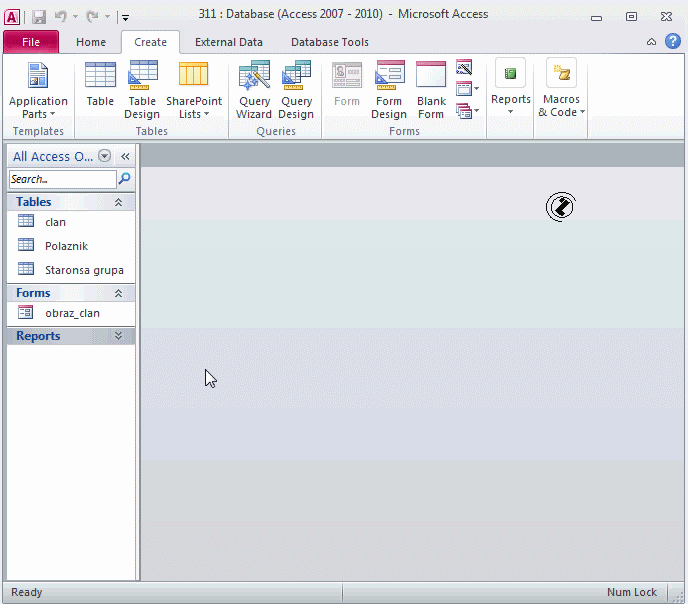Switch to the Home tab
Viewport: 688px width, 604px height.
tap(91, 42)
